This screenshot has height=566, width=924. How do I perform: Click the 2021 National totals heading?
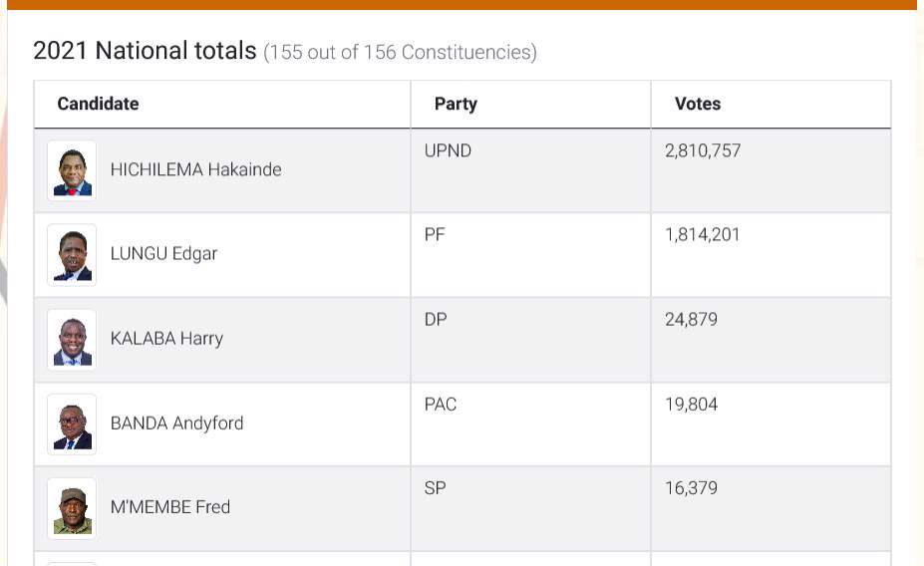(x=145, y=51)
